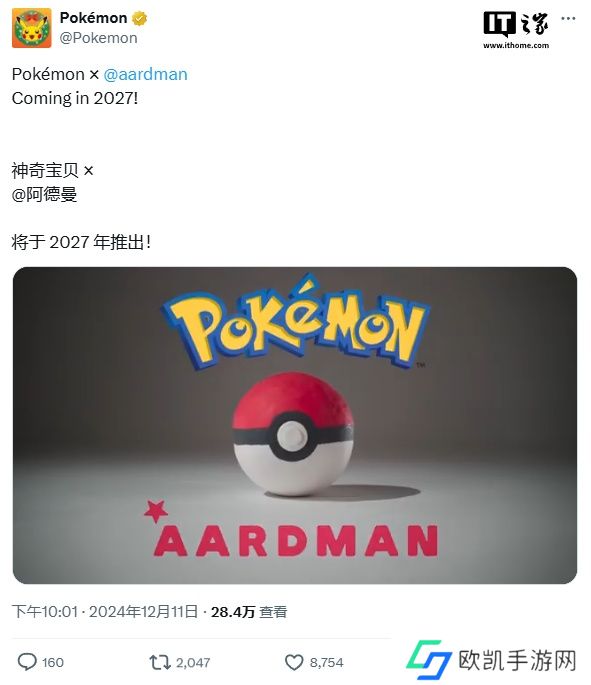
Task: Open the Pokémon profile avatar
Action: pyautogui.click(x=31, y=28)
